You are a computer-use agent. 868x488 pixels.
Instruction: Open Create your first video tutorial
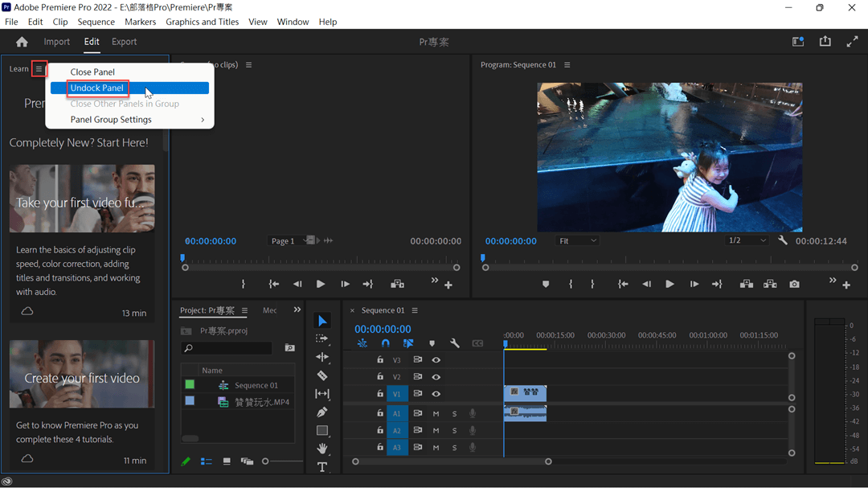(82, 374)
